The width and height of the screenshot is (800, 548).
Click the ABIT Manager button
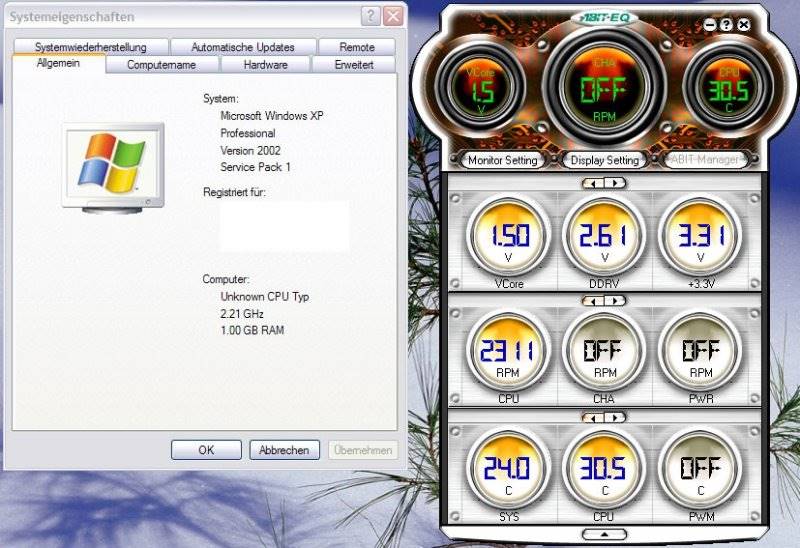click(x=705, y=160)
